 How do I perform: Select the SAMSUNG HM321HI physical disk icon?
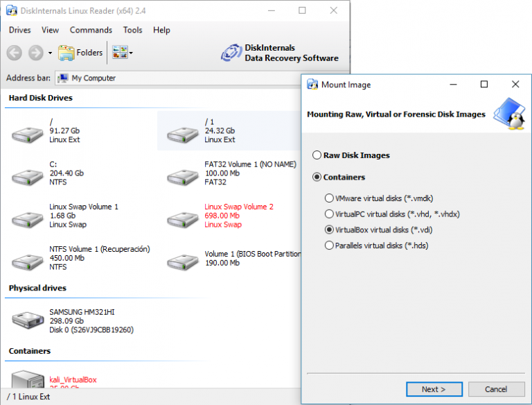pyautogui.click(x=28, y=320)
